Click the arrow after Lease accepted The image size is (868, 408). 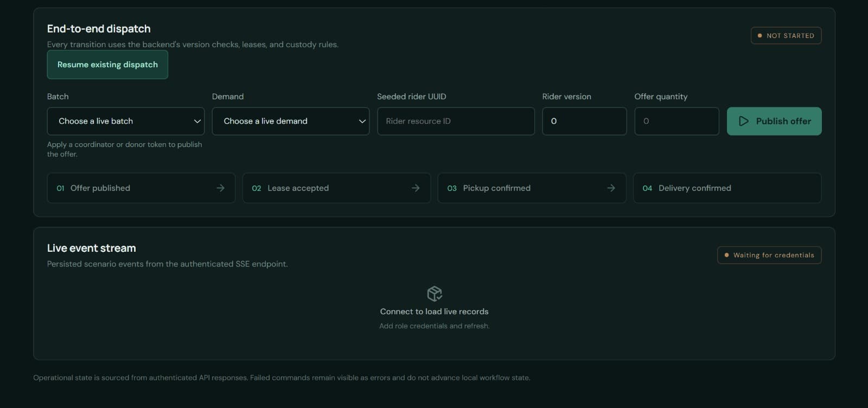(416, 188)
